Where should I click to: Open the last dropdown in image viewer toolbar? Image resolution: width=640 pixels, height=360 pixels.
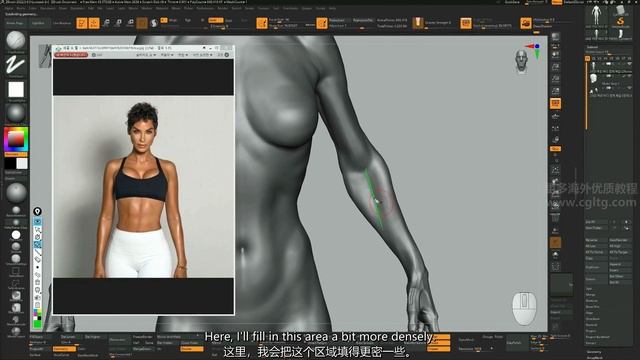203,55
